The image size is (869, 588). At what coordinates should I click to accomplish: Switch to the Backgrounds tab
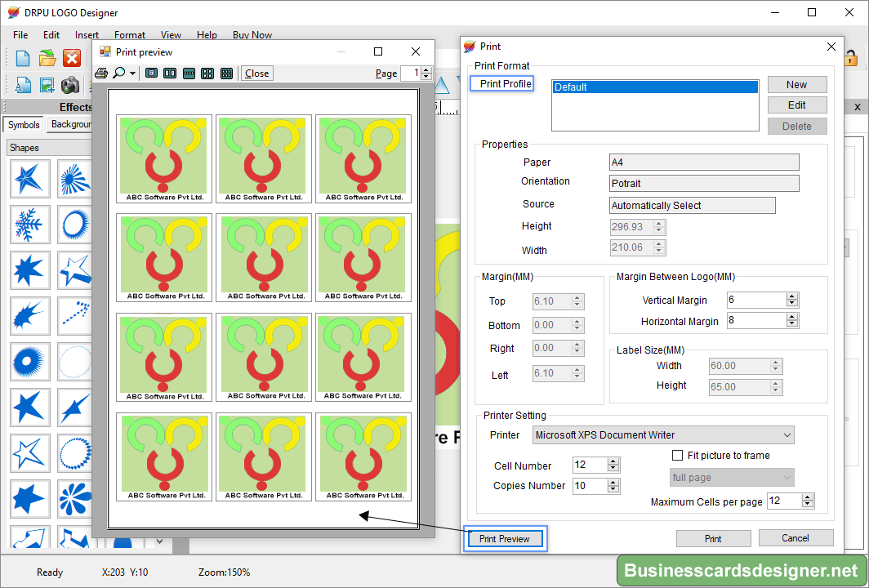[x=71, y=124]
